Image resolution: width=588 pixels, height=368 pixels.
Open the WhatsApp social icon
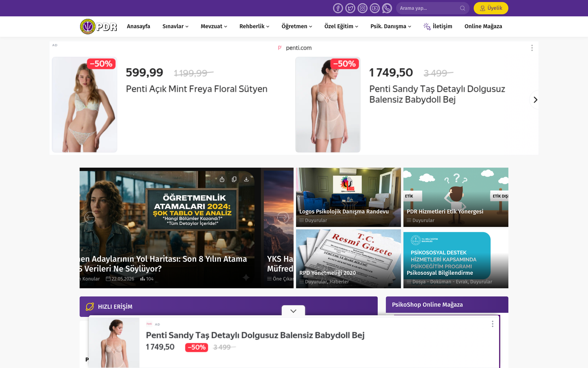(387, 8)
